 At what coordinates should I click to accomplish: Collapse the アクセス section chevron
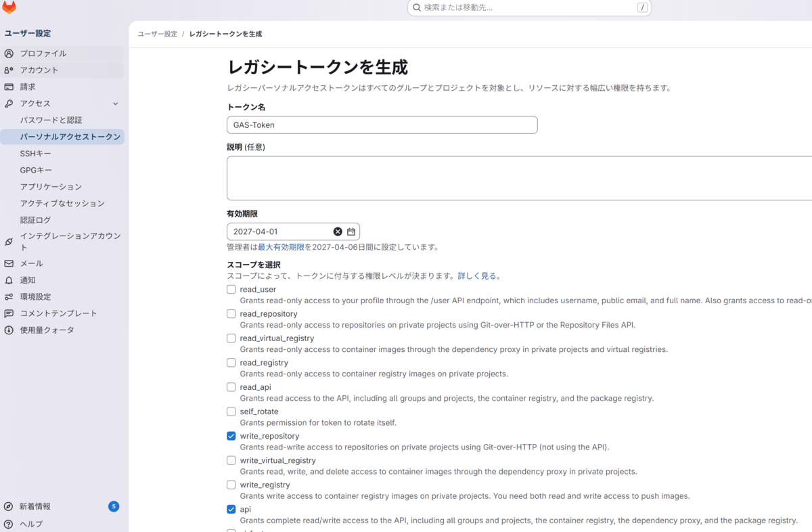(116, 104)
